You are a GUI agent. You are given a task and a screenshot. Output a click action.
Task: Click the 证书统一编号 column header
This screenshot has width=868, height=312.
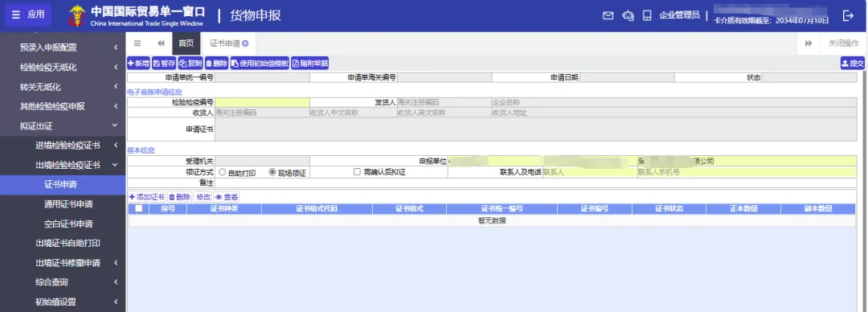[502, 209]
